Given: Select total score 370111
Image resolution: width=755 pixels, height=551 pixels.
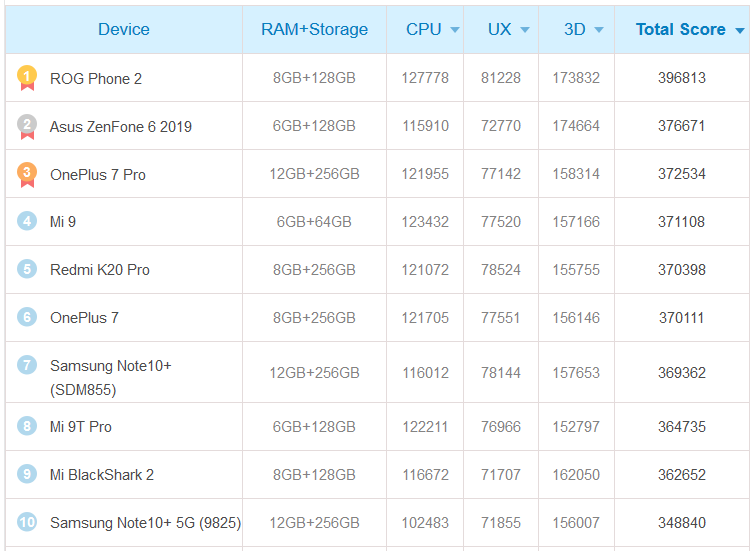Looking at the screenshot, I should pos(682,318).
